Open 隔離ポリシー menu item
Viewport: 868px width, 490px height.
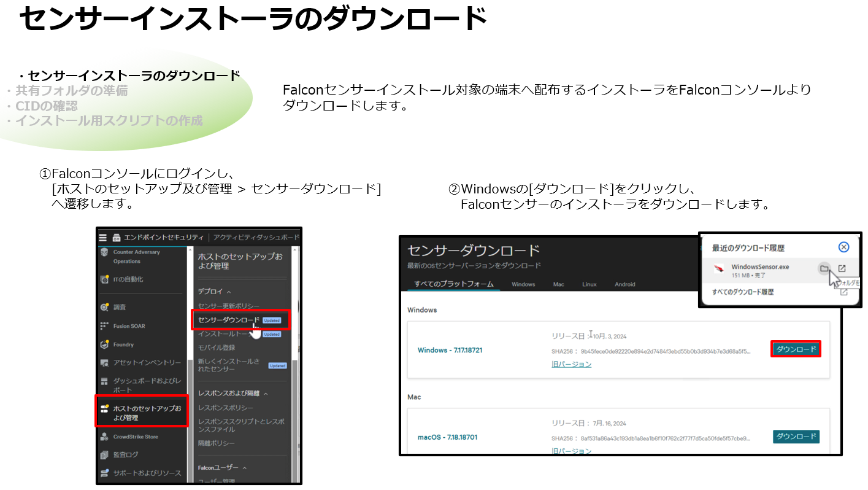pos(217,443)
